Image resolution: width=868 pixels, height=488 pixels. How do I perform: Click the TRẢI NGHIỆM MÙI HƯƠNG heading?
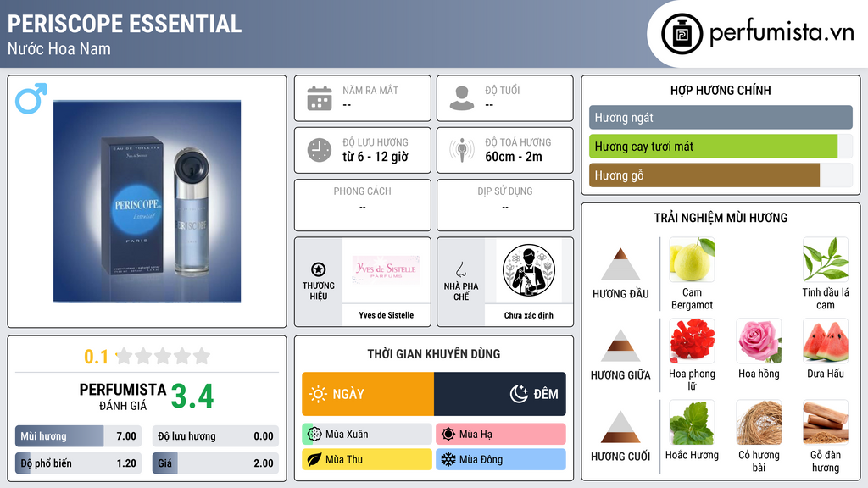point(721,218)
